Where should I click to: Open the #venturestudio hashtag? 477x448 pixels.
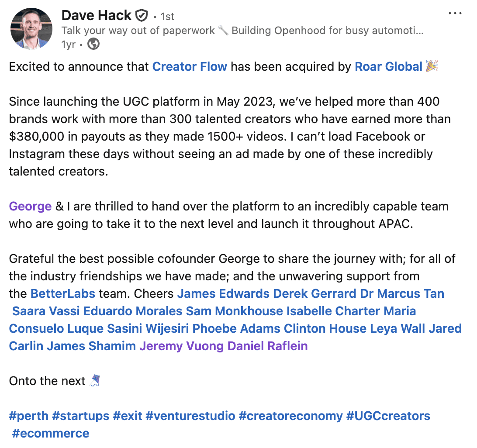(190, 416)
